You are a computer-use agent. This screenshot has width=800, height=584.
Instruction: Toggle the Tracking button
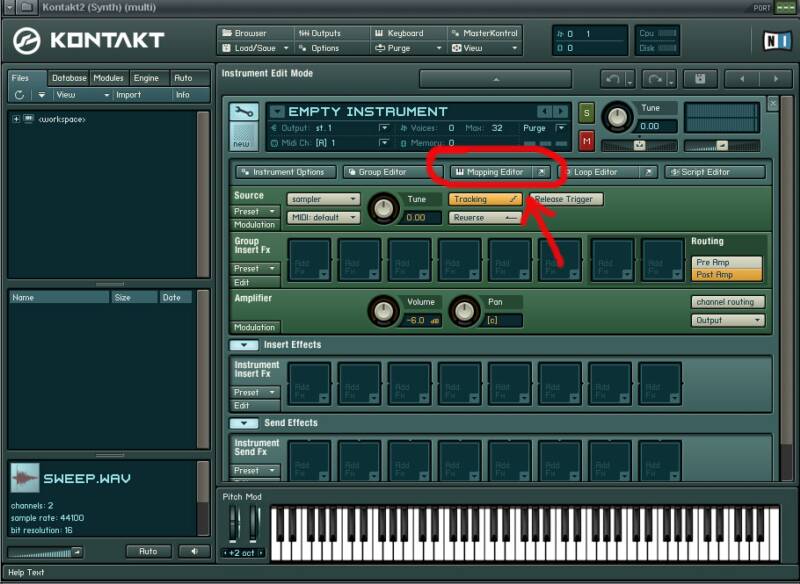[485, 199]
